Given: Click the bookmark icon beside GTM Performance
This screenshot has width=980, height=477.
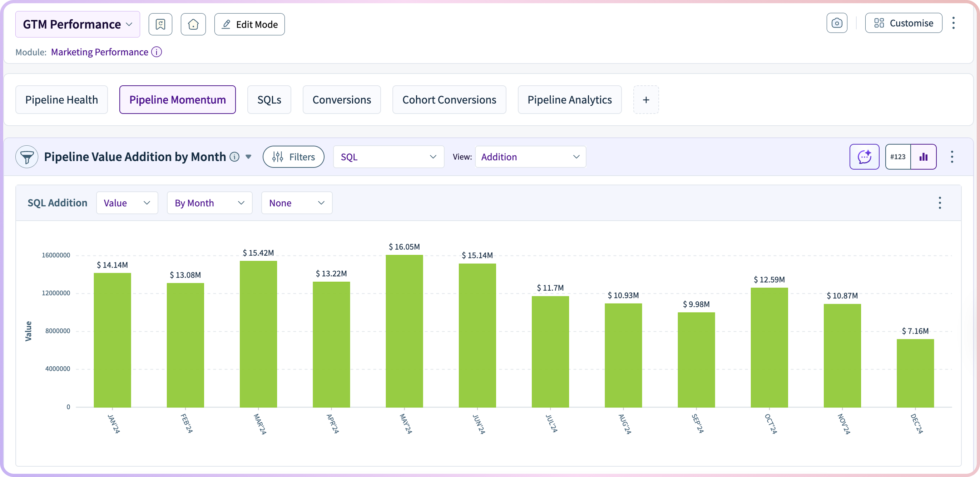Looking at the screenshot, I should pyautogui.click(x=160, y=24).
